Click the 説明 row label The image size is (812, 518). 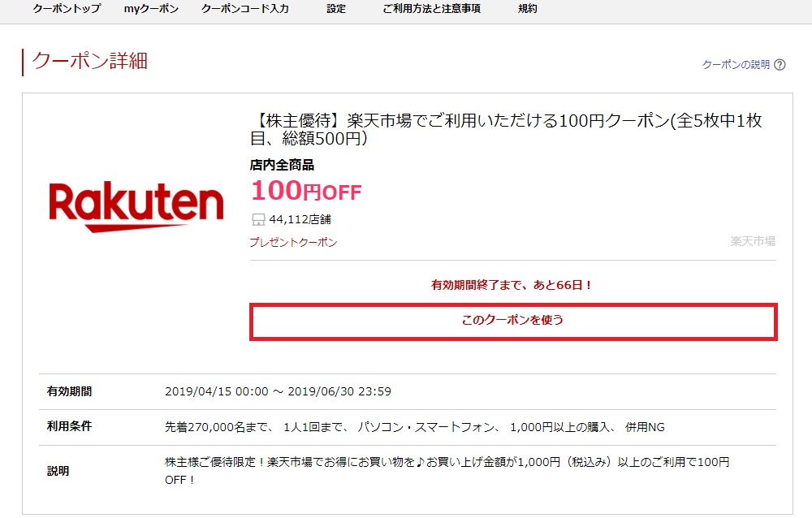(x=58, y=471)
